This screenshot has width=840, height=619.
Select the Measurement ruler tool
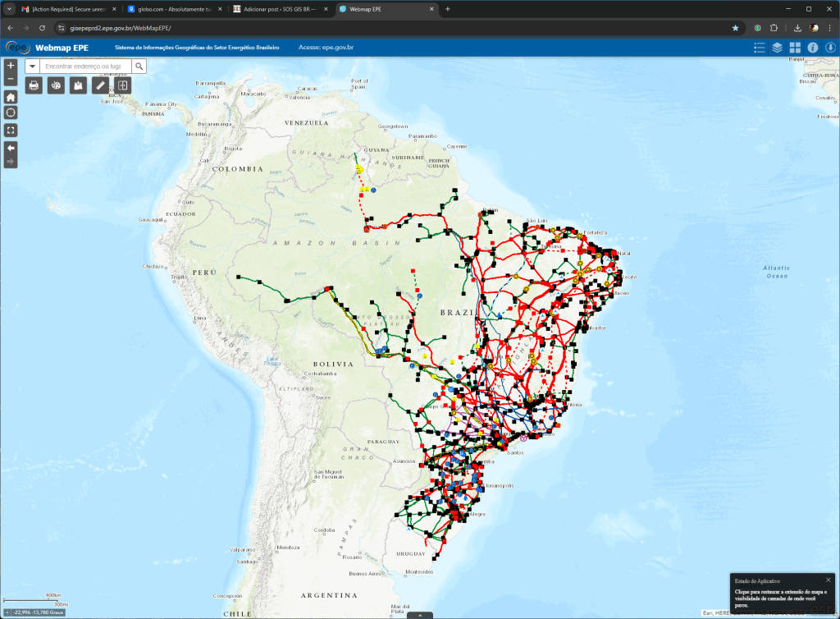(x=101, y=85)
